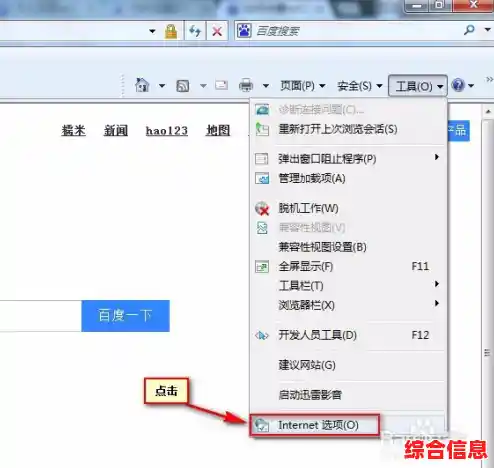Click the command bar overflow chevron
Image resolution: width=494 pixels, height=468 pixels.
(x=489, y=79)
